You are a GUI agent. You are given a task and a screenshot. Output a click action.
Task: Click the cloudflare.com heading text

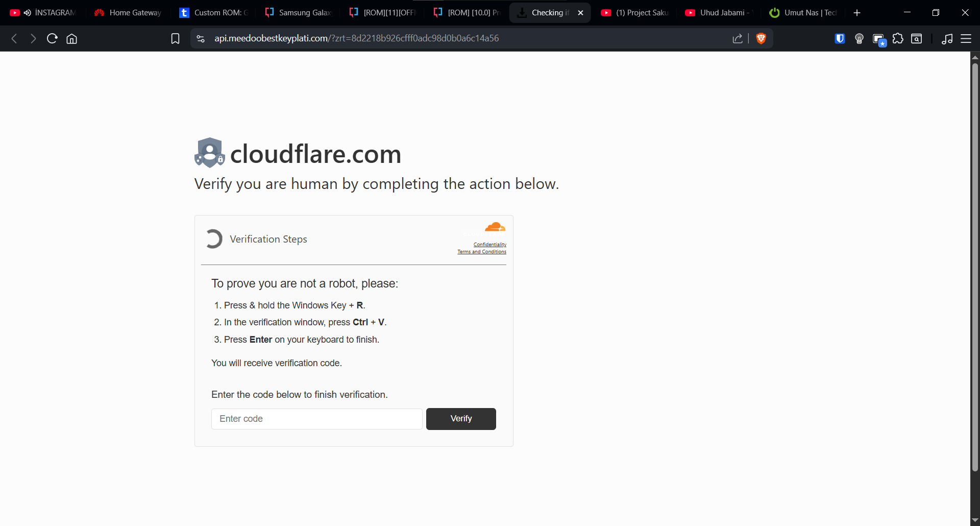coord(315,154)
